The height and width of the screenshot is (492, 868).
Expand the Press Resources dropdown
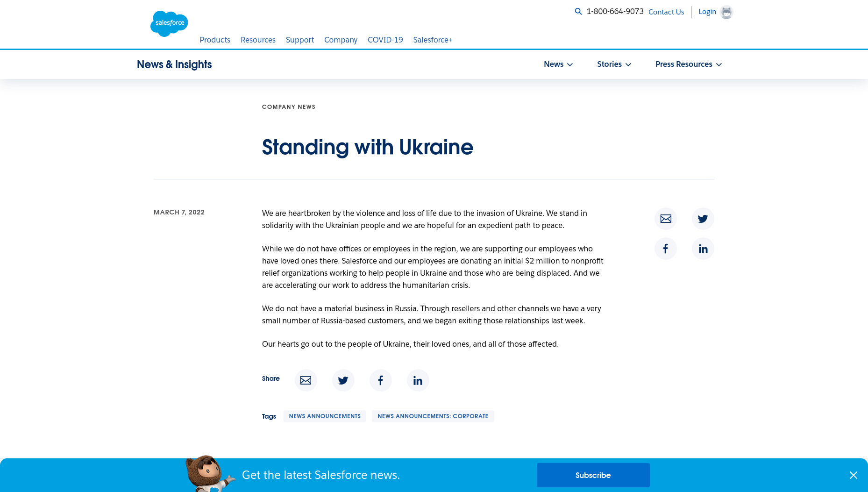[689, 64]
